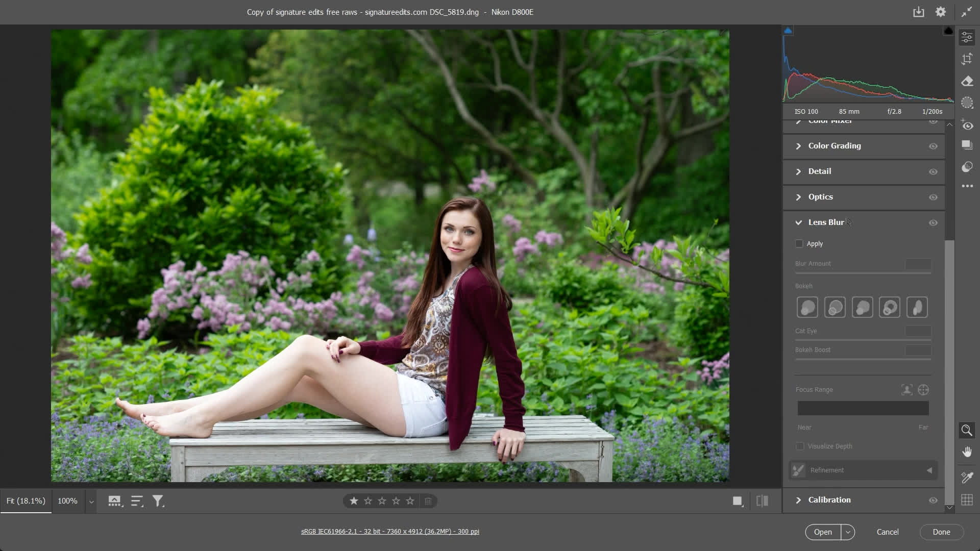This screenshot has width=980, height=551.
Task: Open the Snapshots panel icon
Action: tap(967, 145)
